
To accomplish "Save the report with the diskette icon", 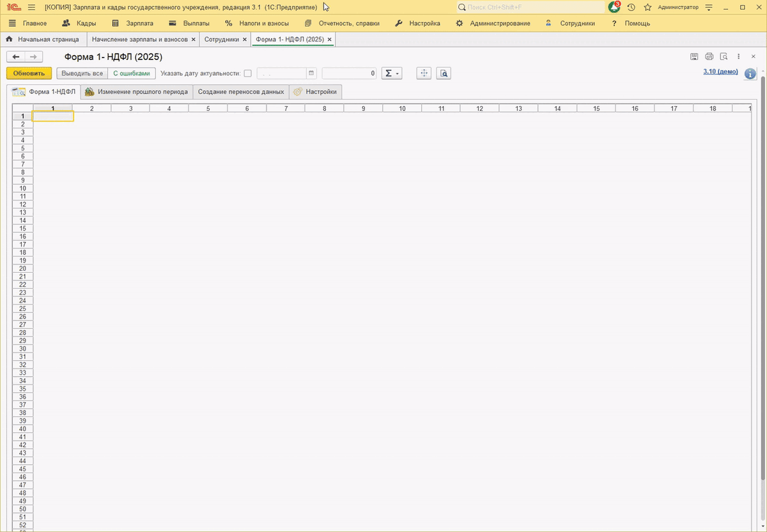I will [694, 57].
